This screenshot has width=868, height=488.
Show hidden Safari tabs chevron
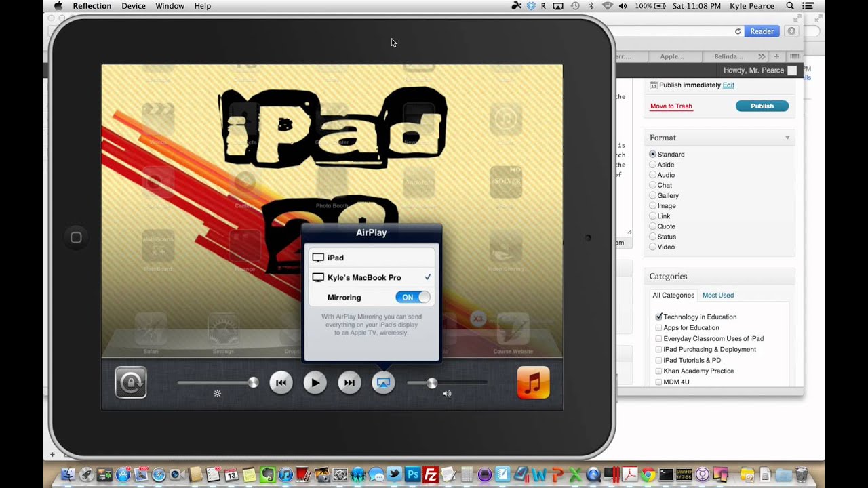point(762,56)
